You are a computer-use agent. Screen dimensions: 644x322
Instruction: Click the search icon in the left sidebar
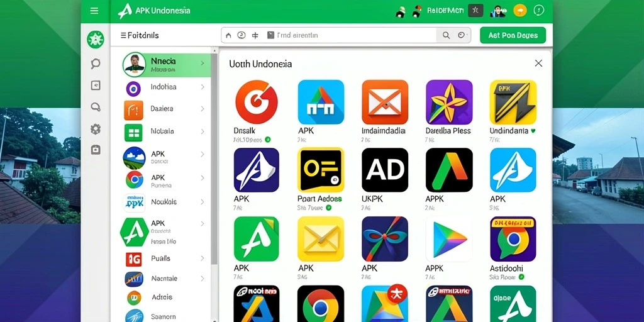point(96,64)
